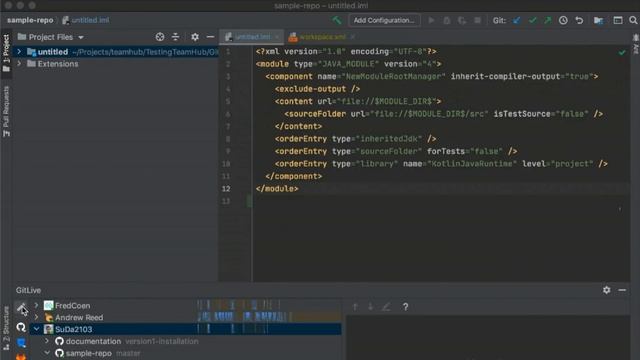Click FredCoen's activity timeline bars
This screenshot has width=640, height=360.
(239, 305)
